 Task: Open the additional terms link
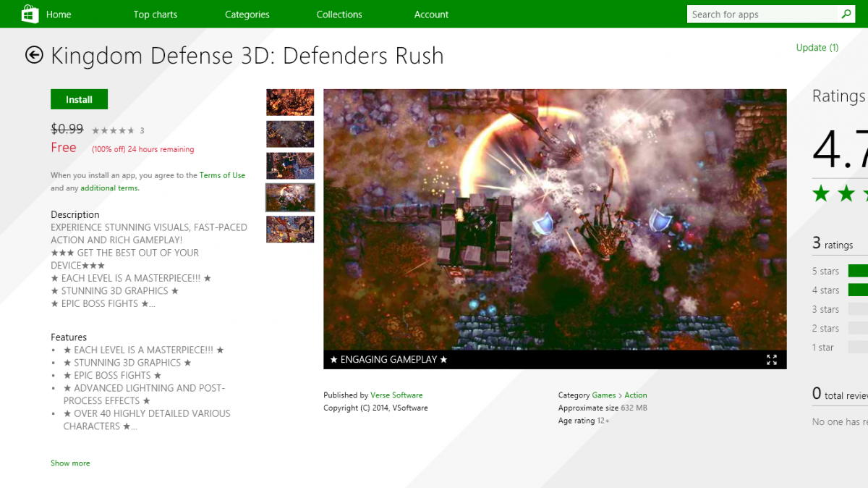click(110, 188)
